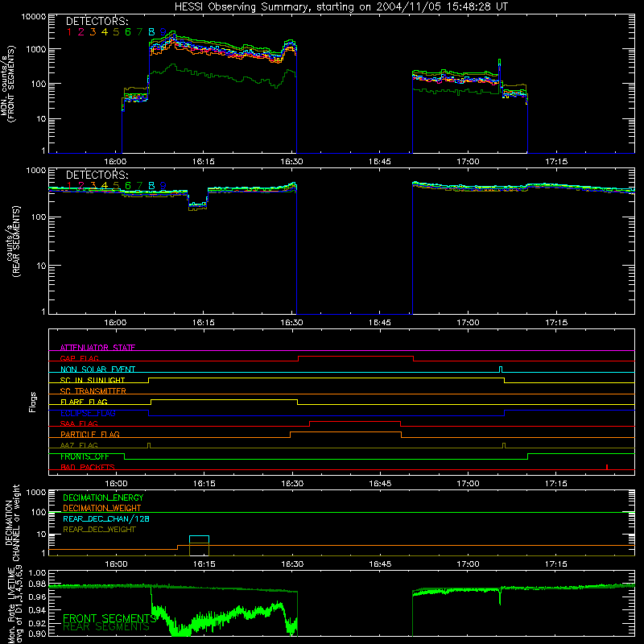This screenshot has width=644, height=644.
Task: Click the 17:15 time tick under the front segments plot
Action: click(x=556, y=162)
